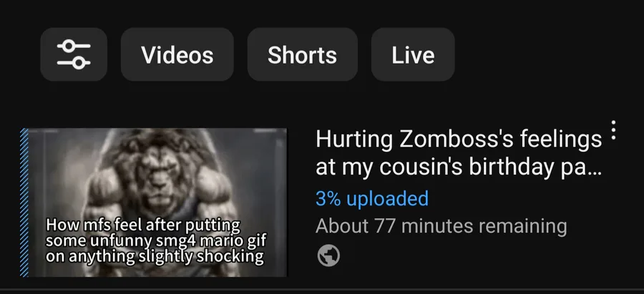Open the filter sliders icon
The height and width of the screenshot is (294, 644).
(74, 54)
